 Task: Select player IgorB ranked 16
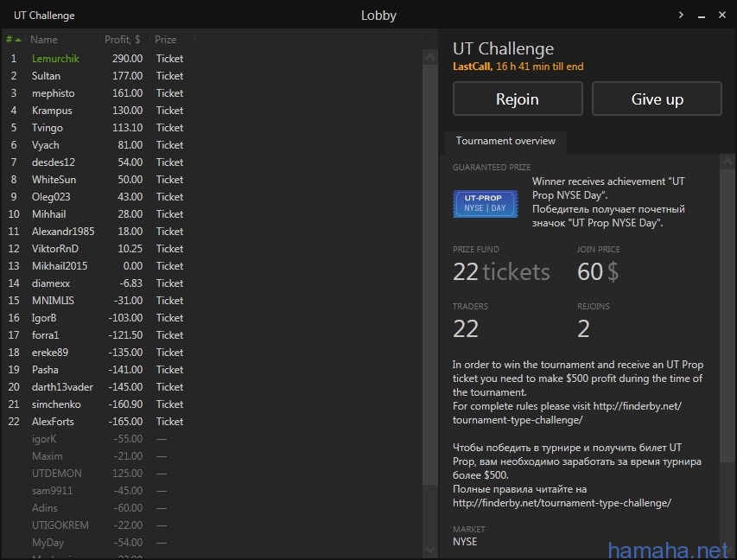click(x=213, y=318)
